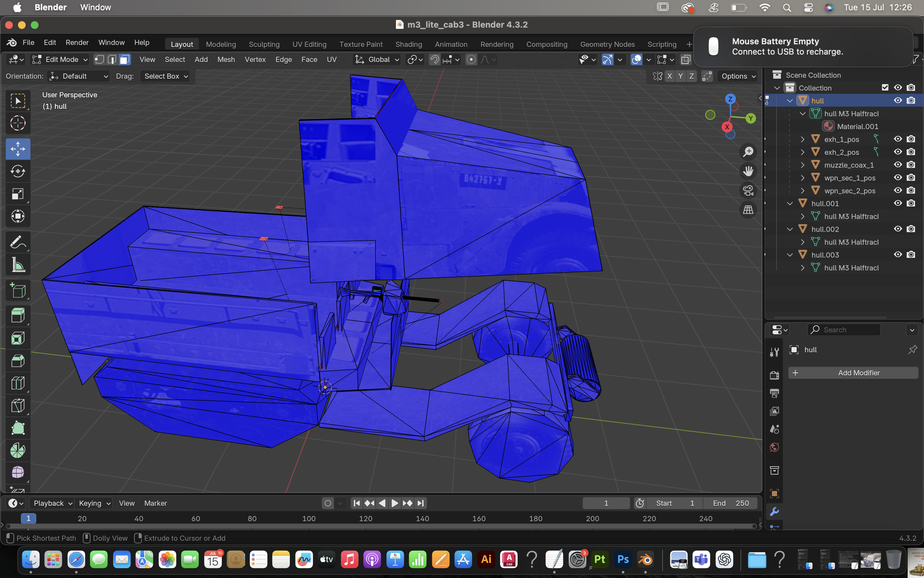The width and height of the screenshot is (924, 578).
Task: Toggle the camera view icon
Action: click(x=748, y=190)
